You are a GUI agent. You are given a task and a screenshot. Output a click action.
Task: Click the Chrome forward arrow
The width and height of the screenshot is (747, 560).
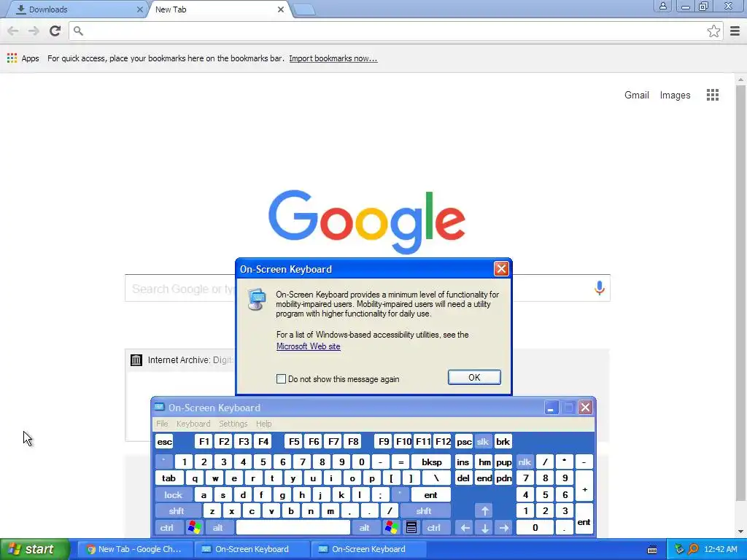point(34,31)
